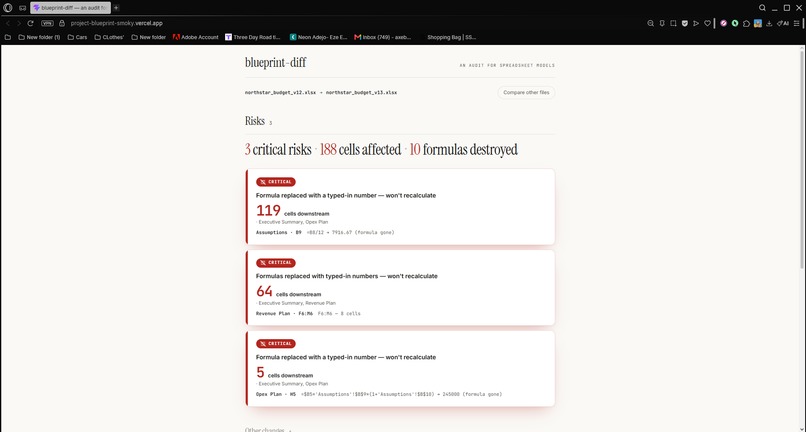This screenshot has height=432, width=806.
Task: Focus the address bar URL field
Action: point(117,23)
